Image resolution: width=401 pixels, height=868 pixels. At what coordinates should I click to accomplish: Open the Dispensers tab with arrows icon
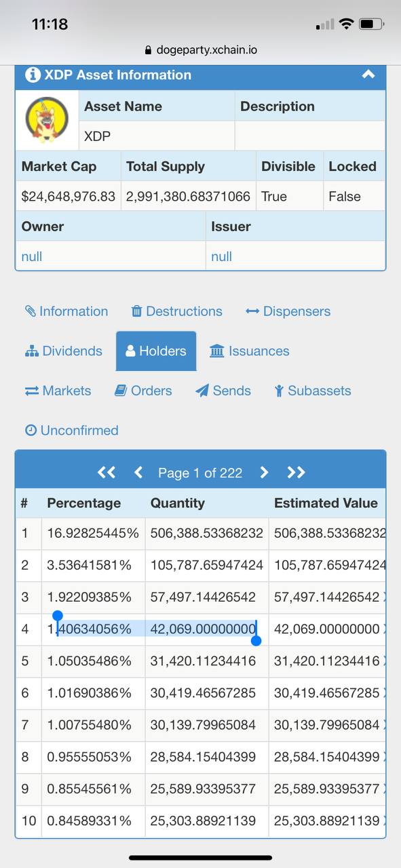click(x=288, y=311)
